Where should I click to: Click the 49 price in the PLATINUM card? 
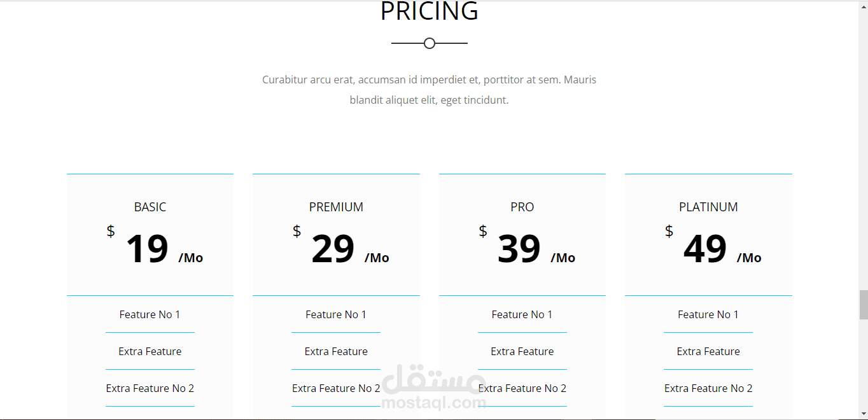coord(705,249)
